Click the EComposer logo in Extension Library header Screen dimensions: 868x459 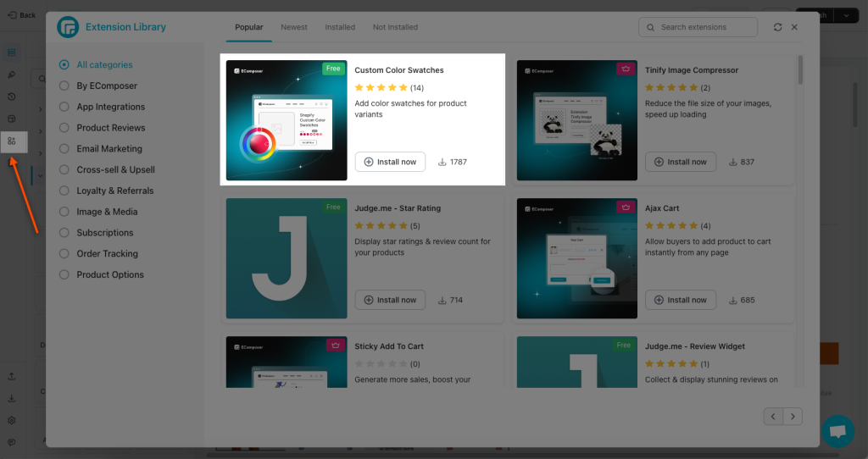click(x=68, y=27)
